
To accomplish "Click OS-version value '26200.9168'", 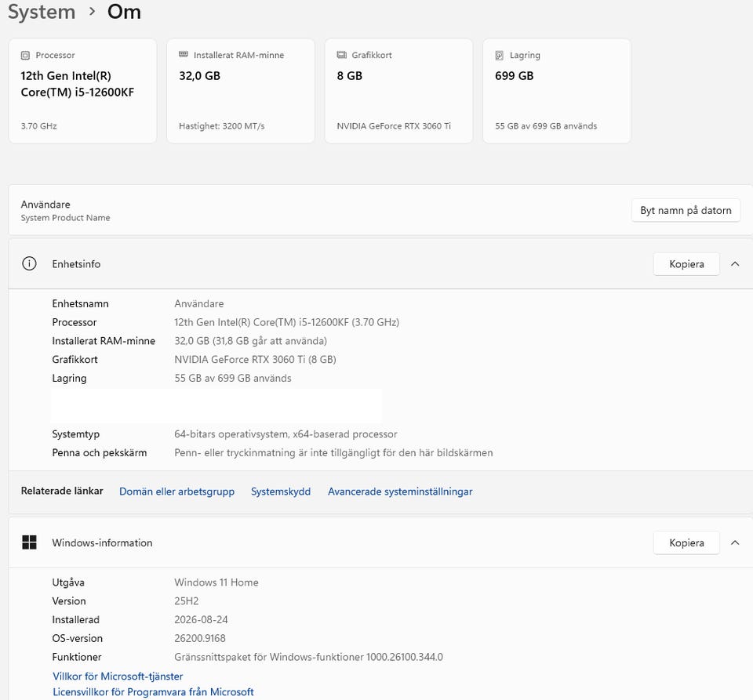I will tap(200, 639).
